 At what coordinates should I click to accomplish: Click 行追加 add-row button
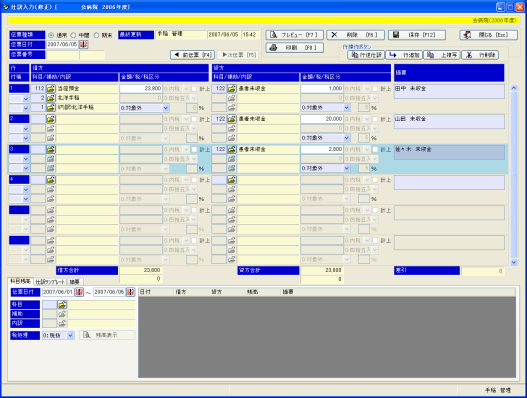coord(404,55)
